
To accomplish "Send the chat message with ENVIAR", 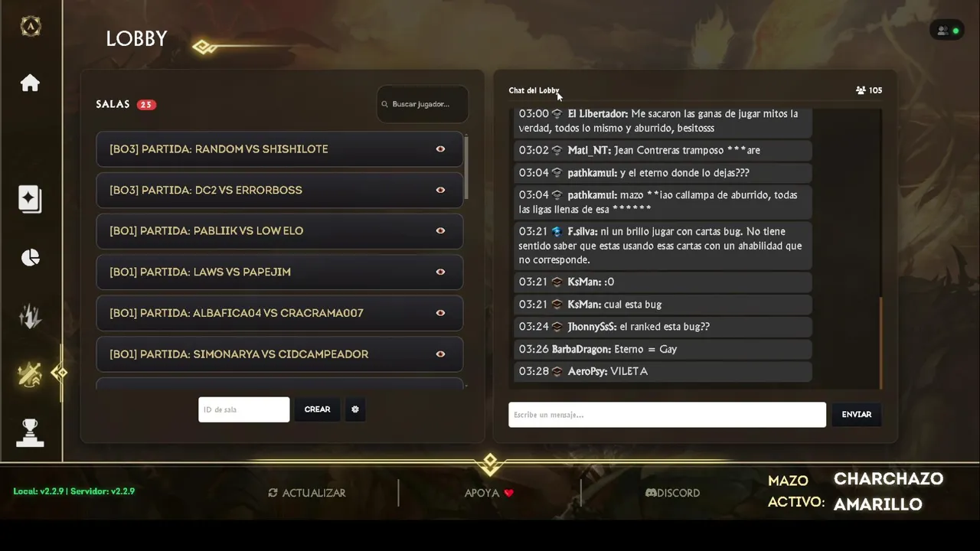I will click(x=856, y=415).
